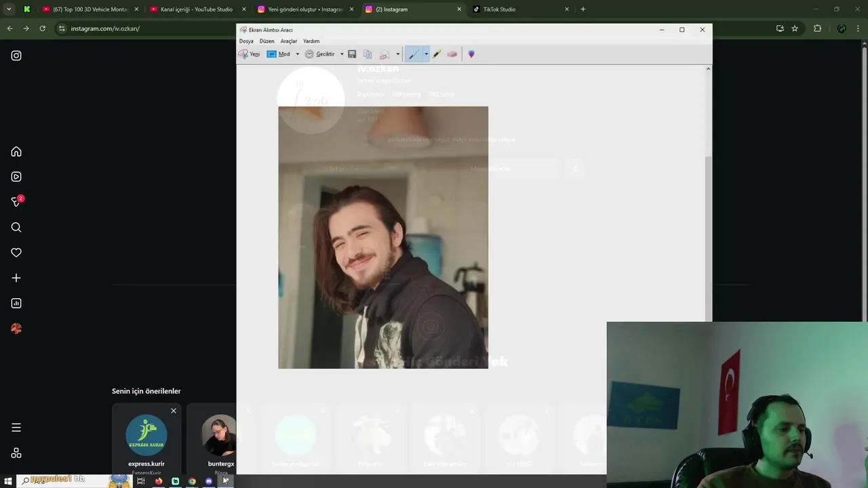
Task: Open express.kurir suggested profile picture
Action: click(x=146, y=435)
